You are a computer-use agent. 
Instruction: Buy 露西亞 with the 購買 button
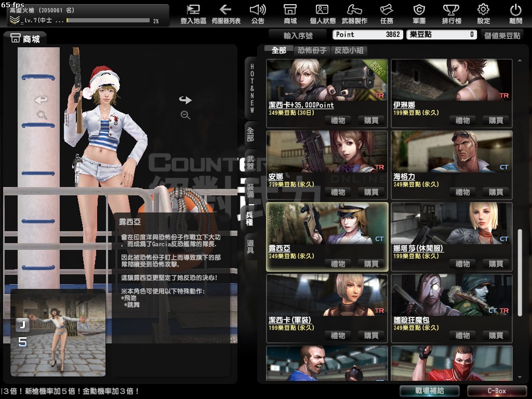(x=371, y=263)
